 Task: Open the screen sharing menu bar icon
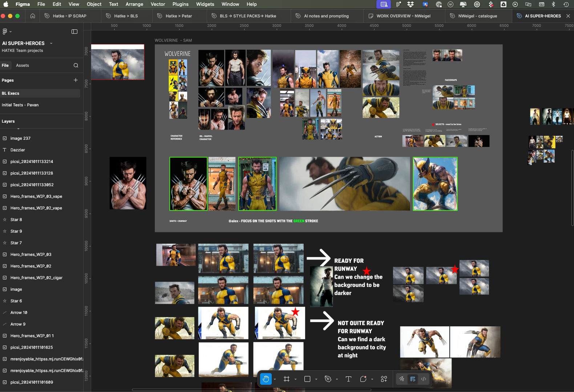[384, 4]
